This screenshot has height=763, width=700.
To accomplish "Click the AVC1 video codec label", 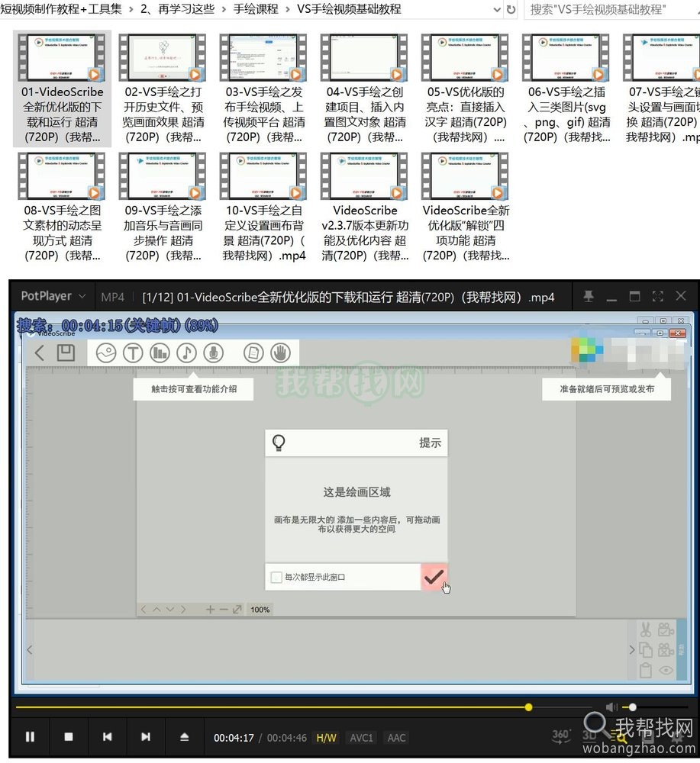I will pos(361,738).
